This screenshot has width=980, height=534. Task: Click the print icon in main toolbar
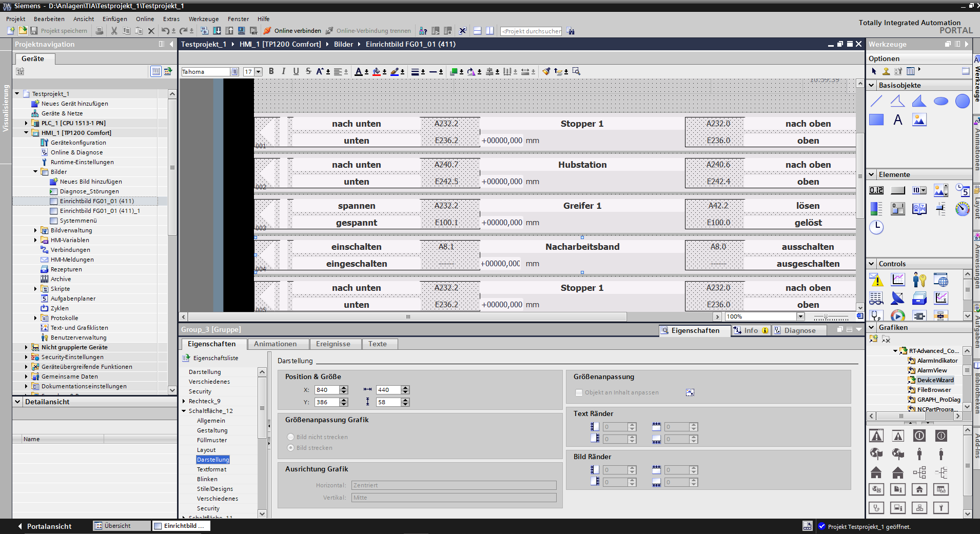pyautogui.click(x=100, y=31)
